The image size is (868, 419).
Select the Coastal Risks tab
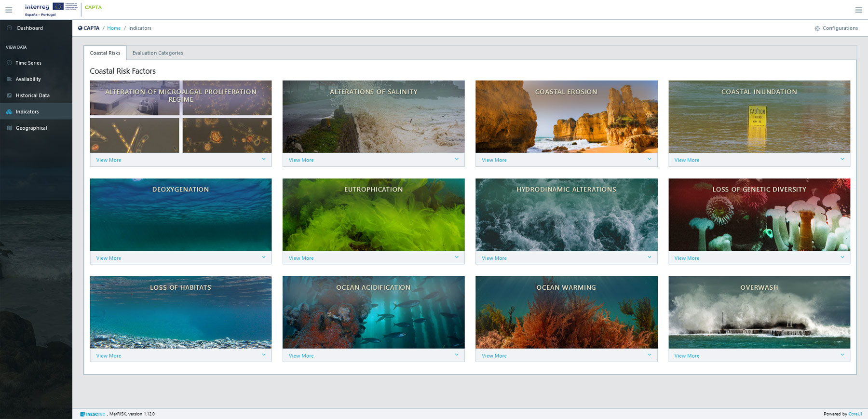pos(105,53)
